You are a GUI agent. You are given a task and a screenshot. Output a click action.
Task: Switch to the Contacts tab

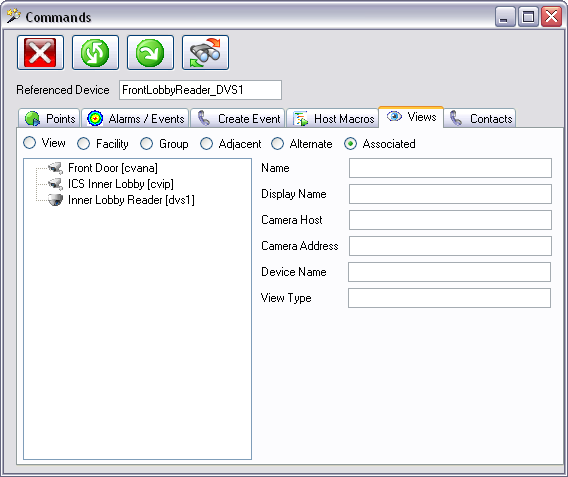tap(480, 118)
